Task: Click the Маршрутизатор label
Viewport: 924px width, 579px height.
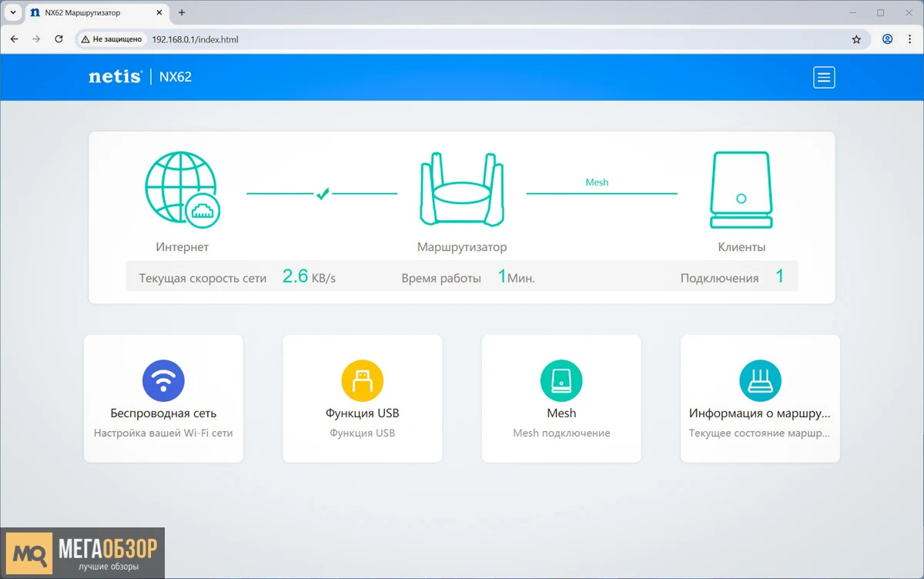Action: 462,247
